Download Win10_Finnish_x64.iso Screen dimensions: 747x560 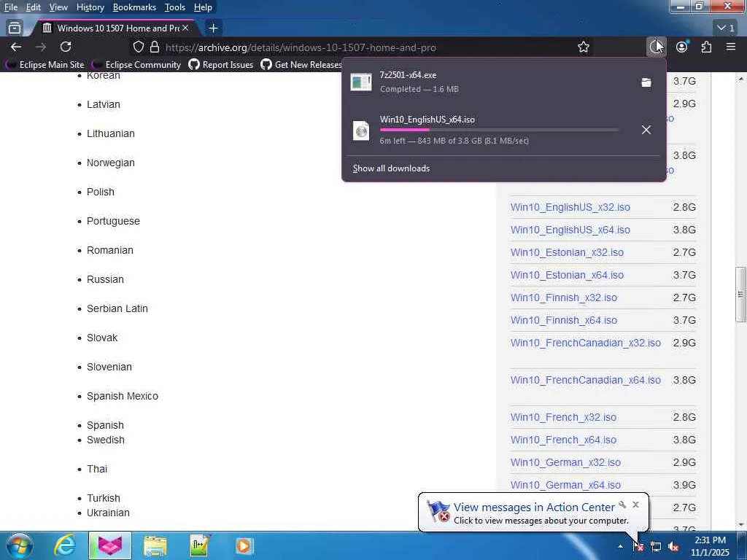(x=564, y=320)
